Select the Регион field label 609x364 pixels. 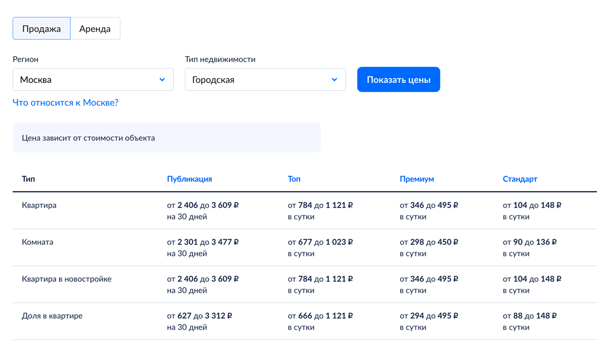25,59
